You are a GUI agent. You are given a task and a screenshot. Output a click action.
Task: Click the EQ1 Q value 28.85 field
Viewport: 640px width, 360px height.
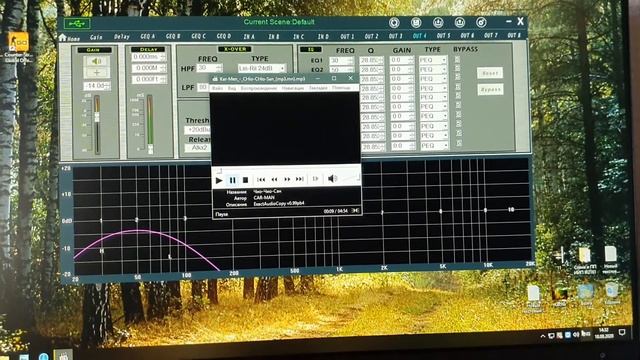click(x=371, y=60)
